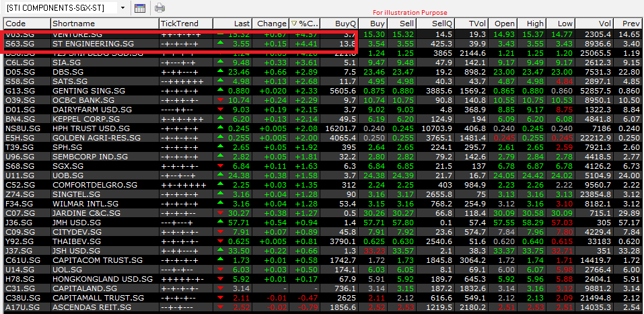Sort by the TickTrend column header
This screenshot has height=314, width=644.
pos(186,24)
